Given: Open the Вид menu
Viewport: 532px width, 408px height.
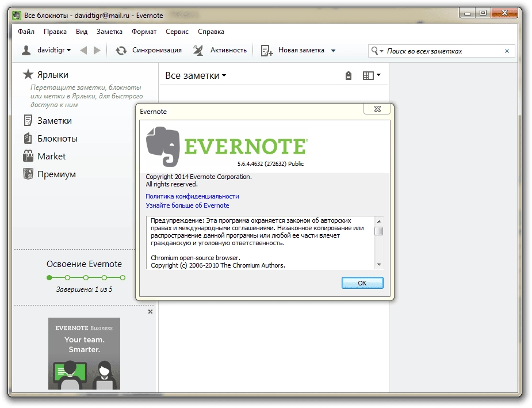Looking at the screenshot, I should [x=82, y=32].
